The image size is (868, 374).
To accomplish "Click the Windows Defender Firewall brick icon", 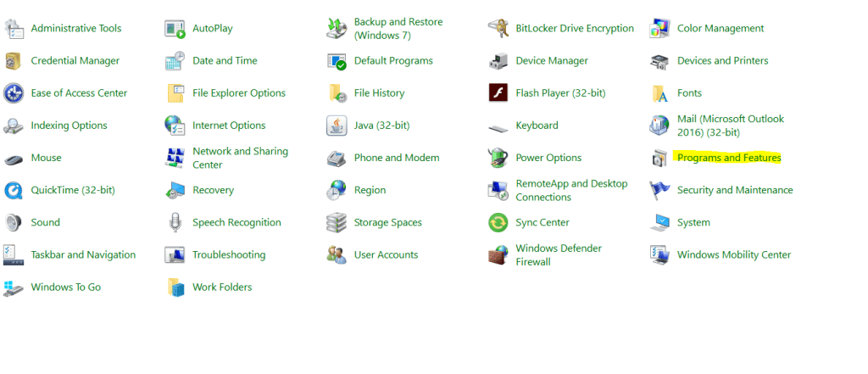I will (498, 255).
